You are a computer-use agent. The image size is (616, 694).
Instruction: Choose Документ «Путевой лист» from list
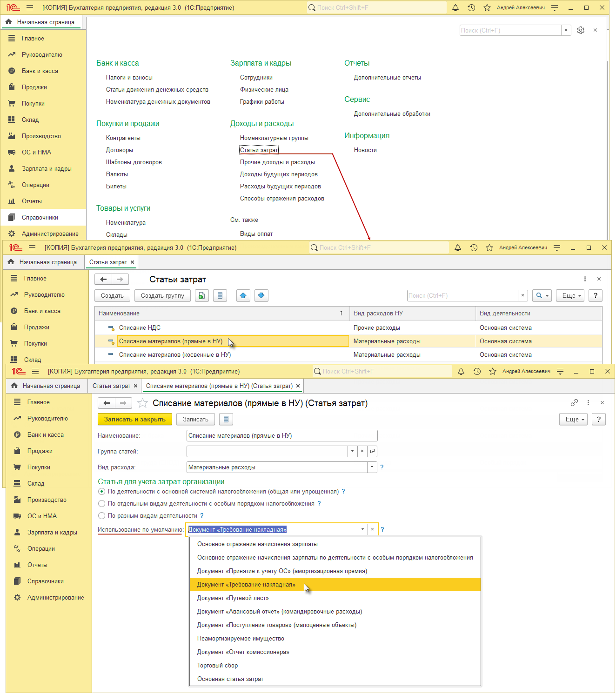[335, 598]
